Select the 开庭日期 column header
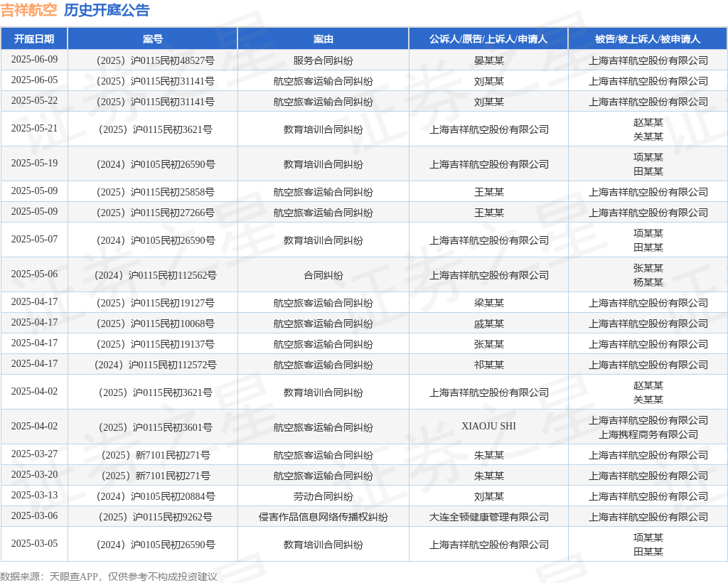728x583 pixels. pos(34,39)
